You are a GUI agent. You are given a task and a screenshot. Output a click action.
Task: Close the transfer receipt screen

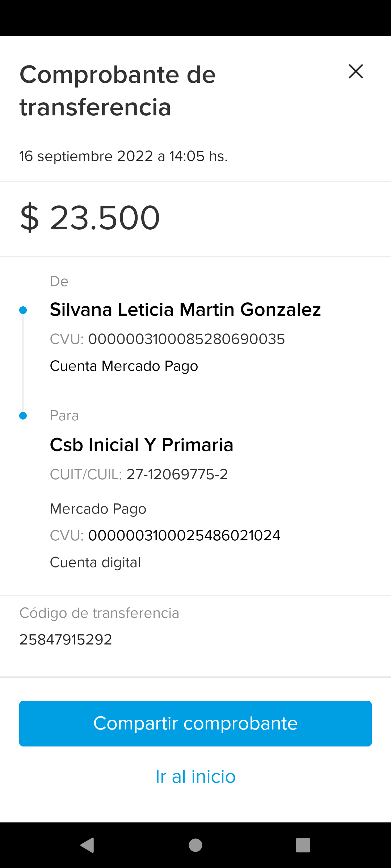(356, 71)
